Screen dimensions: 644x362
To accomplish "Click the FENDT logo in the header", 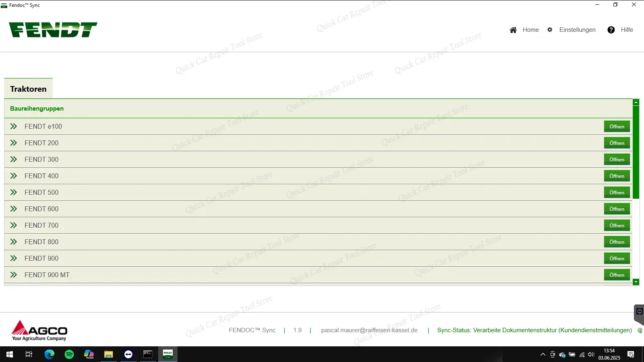I will click(x=53, y=30).
